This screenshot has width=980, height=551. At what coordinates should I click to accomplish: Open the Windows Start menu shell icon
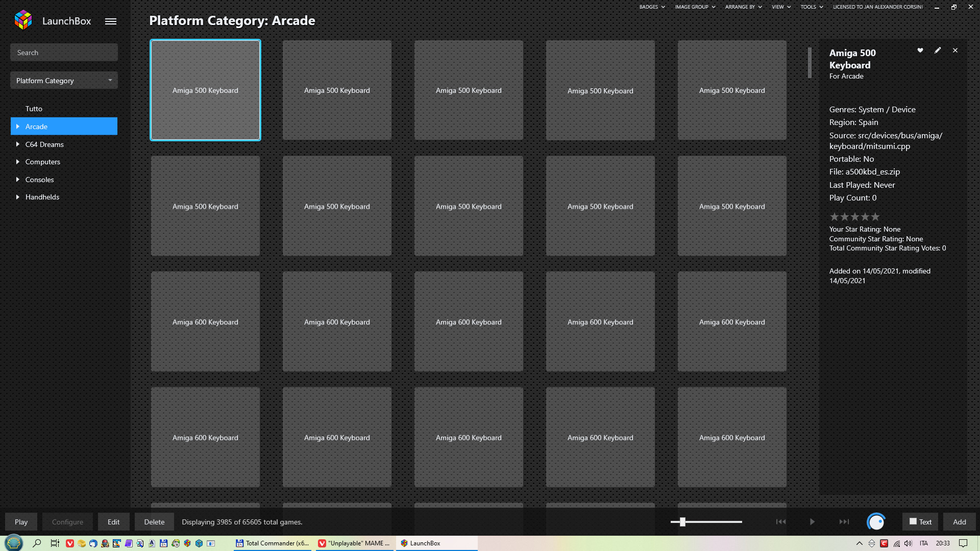click(x=14, y=543)
